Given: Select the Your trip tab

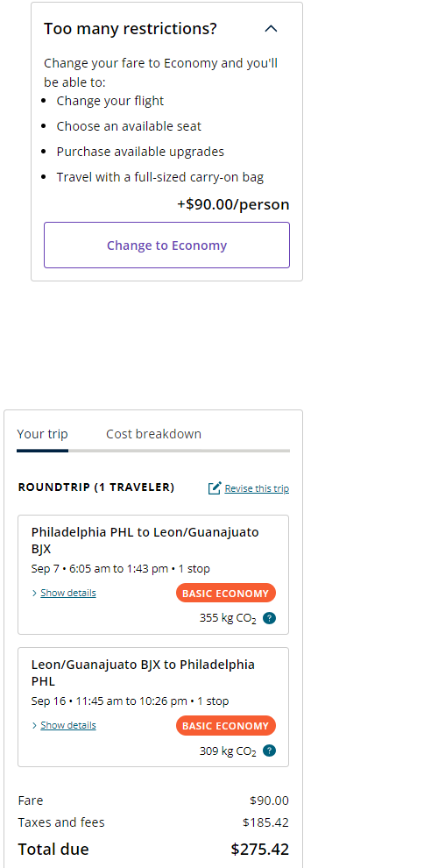Looking at the screenshot, I should (43, 434).
